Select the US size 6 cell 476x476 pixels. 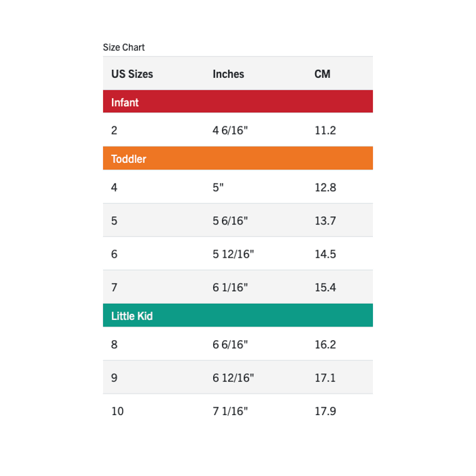click(x=114, y=255)
